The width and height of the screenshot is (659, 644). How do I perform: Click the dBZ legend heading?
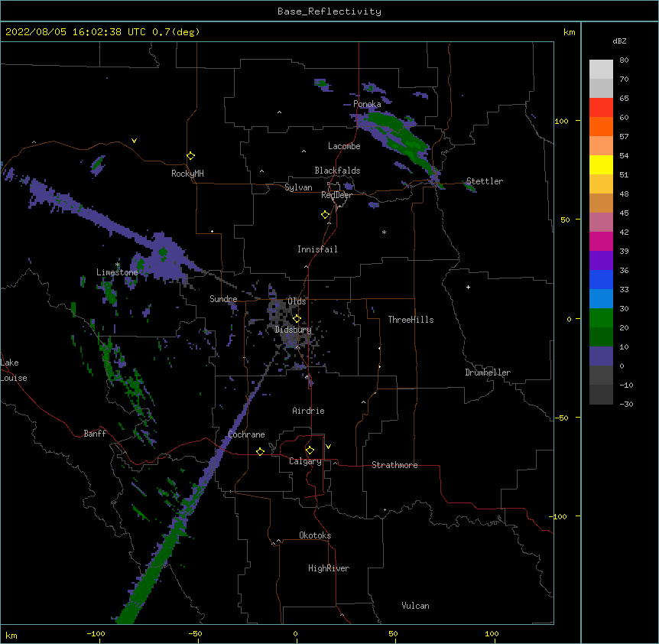pos(619,41)
